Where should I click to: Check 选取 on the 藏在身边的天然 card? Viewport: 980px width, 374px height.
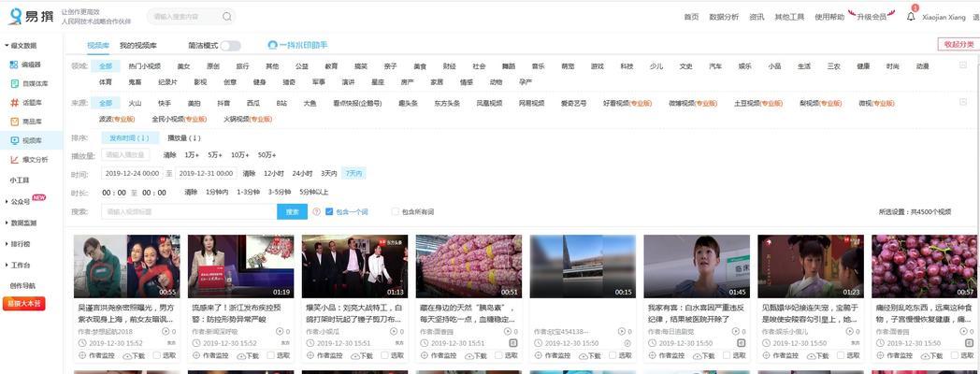pyautogui.click(x=498, y=355)
